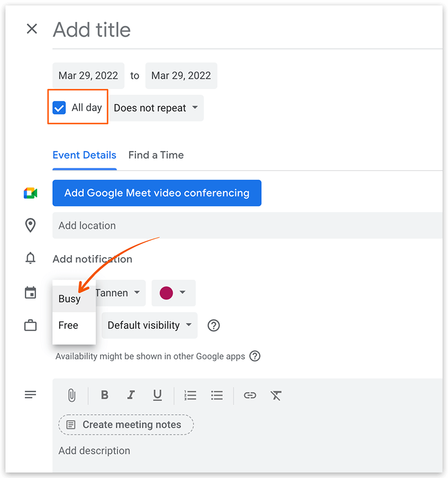Toggle italic formatting in the description toolbar
The width and height of the screenshot is (448, 478).
click(x=131, y=395)
